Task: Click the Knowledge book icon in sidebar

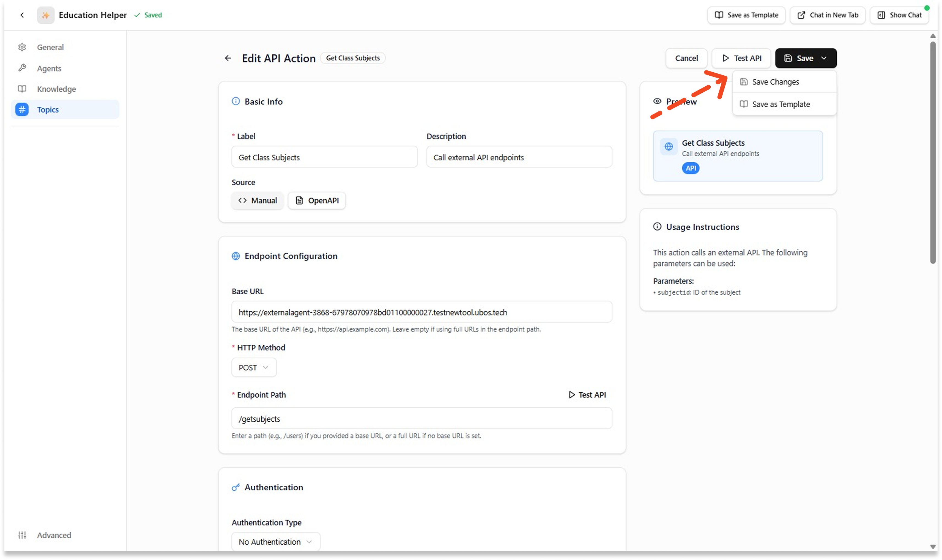Action: [22, 89]
